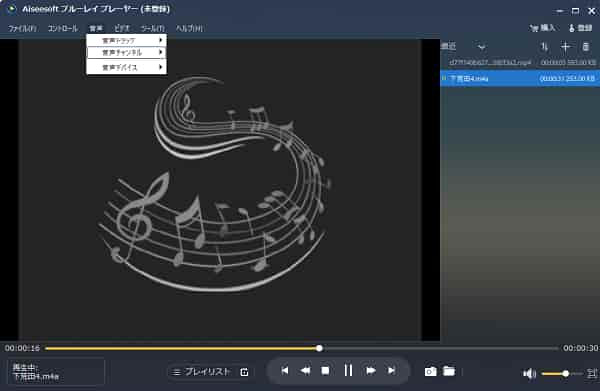Click the playback progress bar handle
Screen dimensions: 600x391
click(x=319, y=348)
